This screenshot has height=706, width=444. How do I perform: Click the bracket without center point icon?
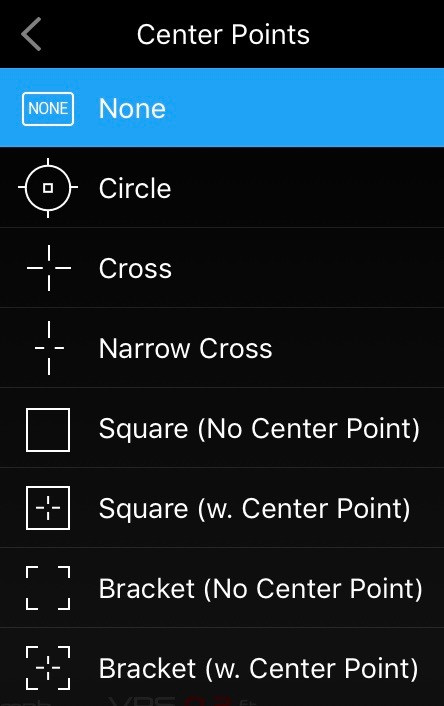point(48,588)
